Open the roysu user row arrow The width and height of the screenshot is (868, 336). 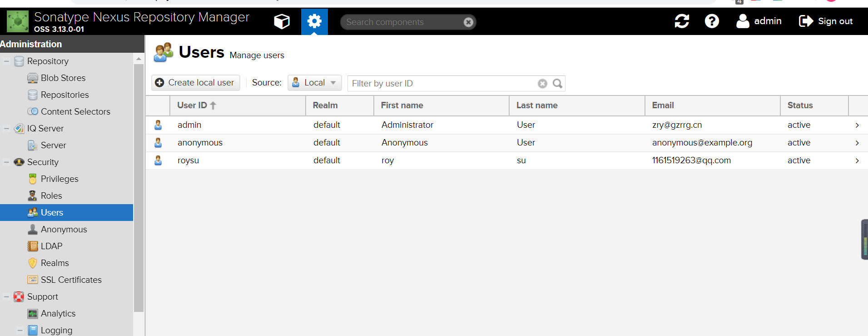click(x=857, y=160)
